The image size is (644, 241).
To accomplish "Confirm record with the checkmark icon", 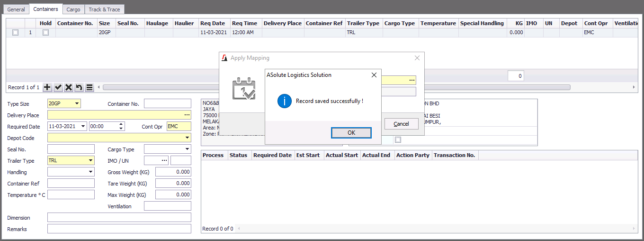I will coord(58,87).
